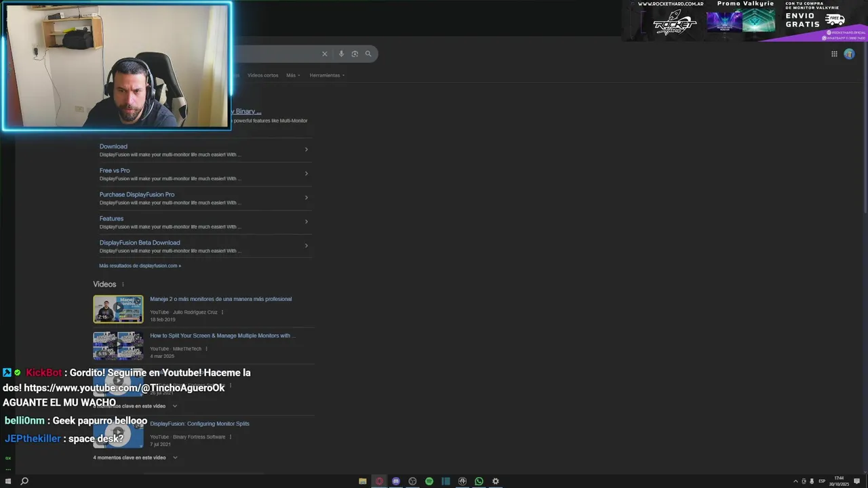Open WhatsApp from the taskbar
Screen dimensions: 868x488
[x=479, y=481]
